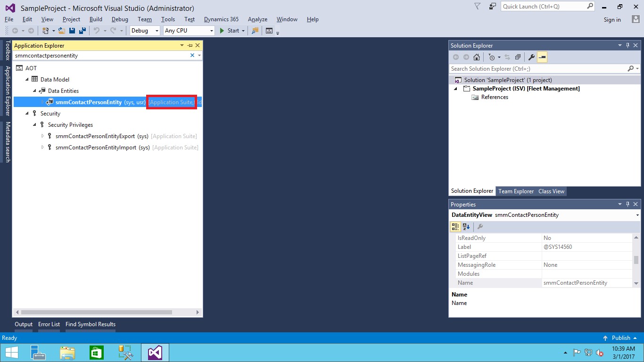
Task: Collapse the Security Privileges node
Action: click(35, 125)
